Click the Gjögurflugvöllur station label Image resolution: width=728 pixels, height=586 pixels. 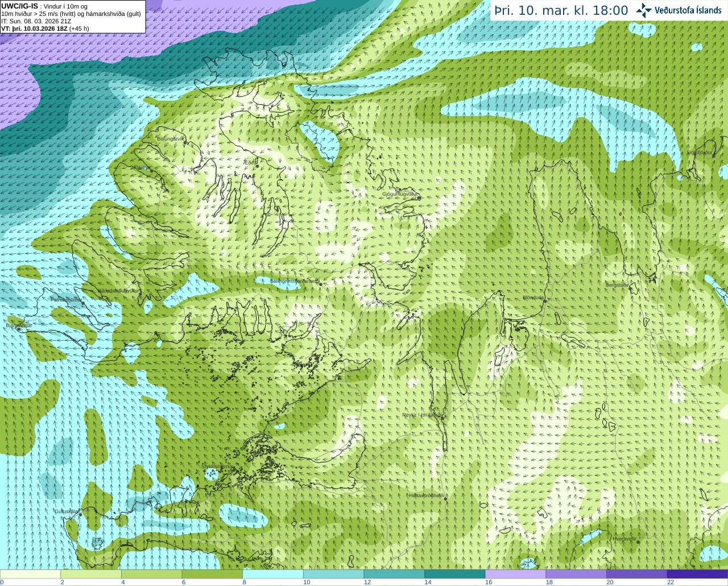pos(400,194)
